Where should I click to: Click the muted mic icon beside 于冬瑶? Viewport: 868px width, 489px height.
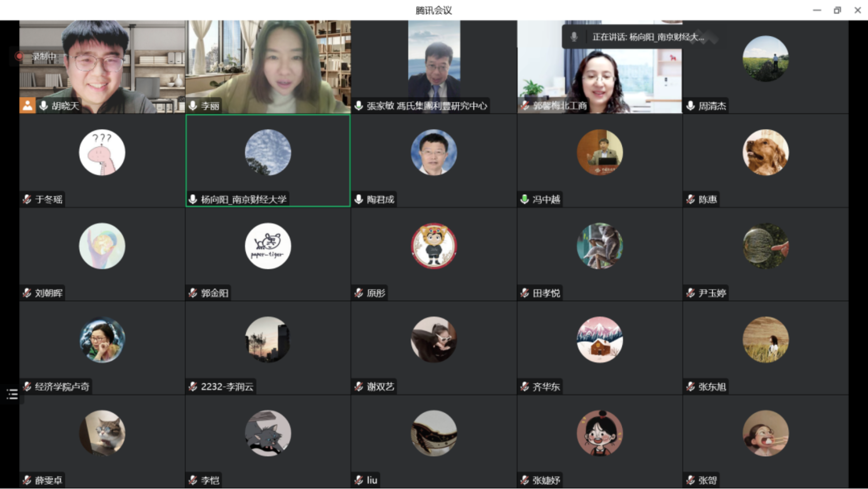[27, 199]
